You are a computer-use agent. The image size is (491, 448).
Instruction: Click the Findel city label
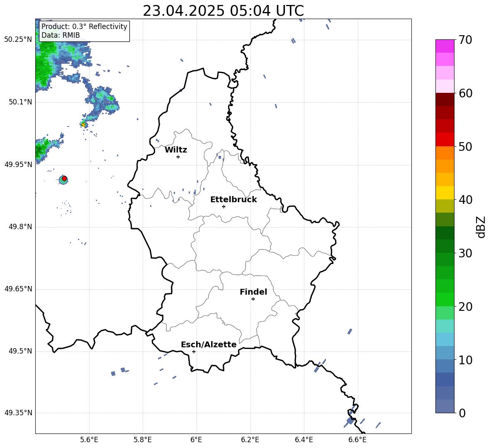click(x=253, y=292)
